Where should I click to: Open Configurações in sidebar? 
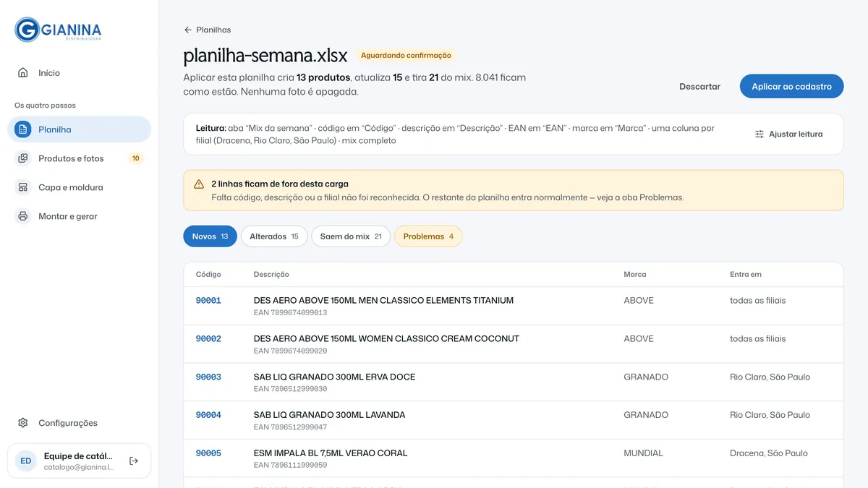pos(79,423)
